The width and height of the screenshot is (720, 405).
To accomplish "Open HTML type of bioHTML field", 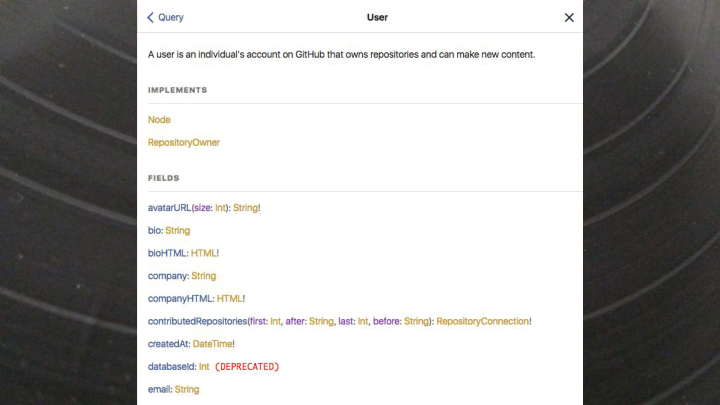I will click(203, 254).
